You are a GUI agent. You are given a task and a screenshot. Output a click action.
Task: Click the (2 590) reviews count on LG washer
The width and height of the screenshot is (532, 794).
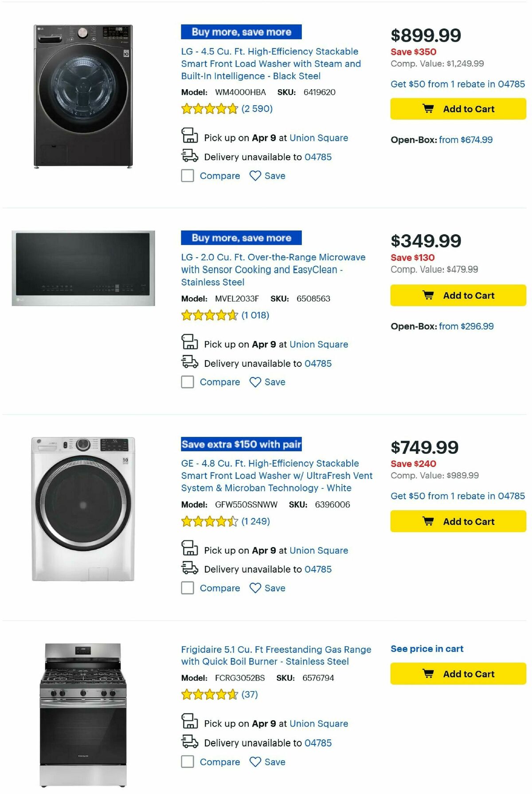[258, 108]
